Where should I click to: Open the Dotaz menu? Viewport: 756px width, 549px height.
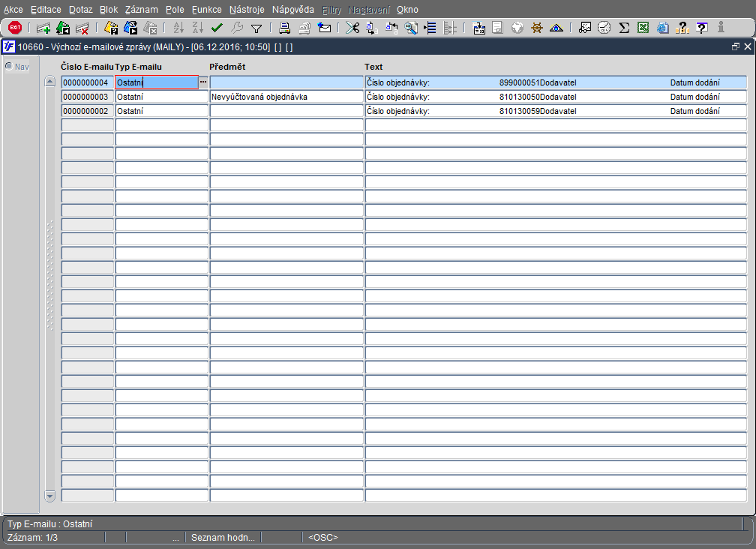click(x=80, y=10)
